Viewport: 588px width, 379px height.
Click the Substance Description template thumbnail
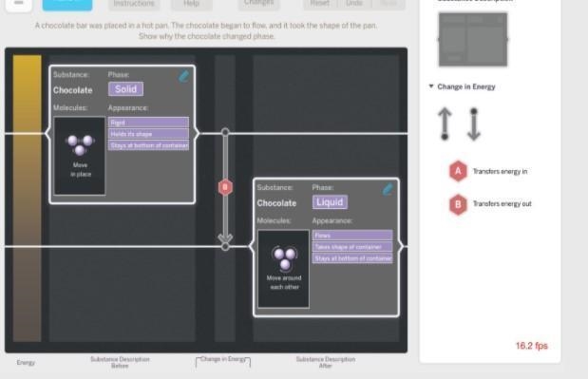[x=473, y=39]
